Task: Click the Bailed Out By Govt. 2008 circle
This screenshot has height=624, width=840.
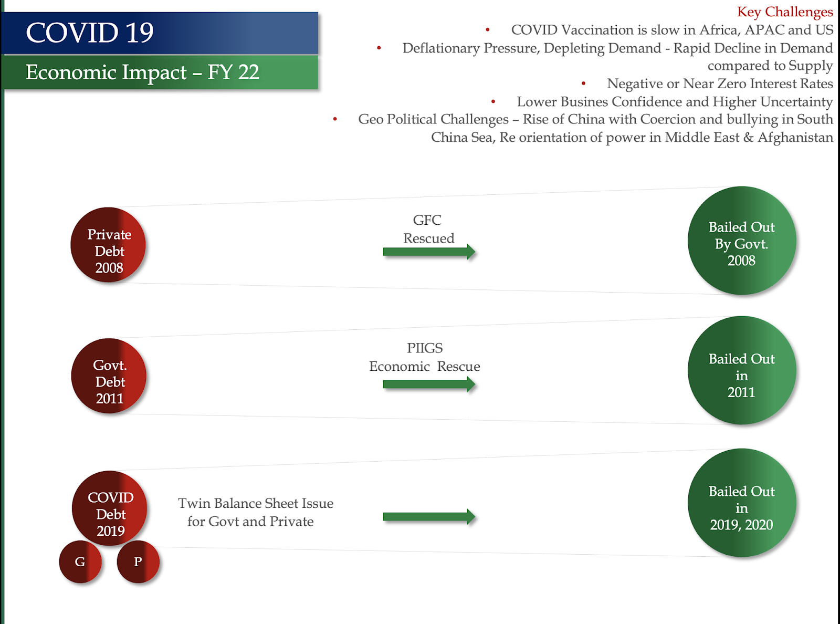Action: click(x=742, y=241)
